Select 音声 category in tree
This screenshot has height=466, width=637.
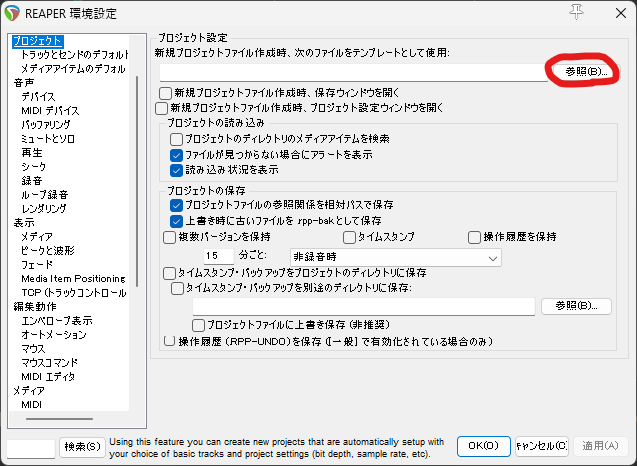[x=24, y=83]
